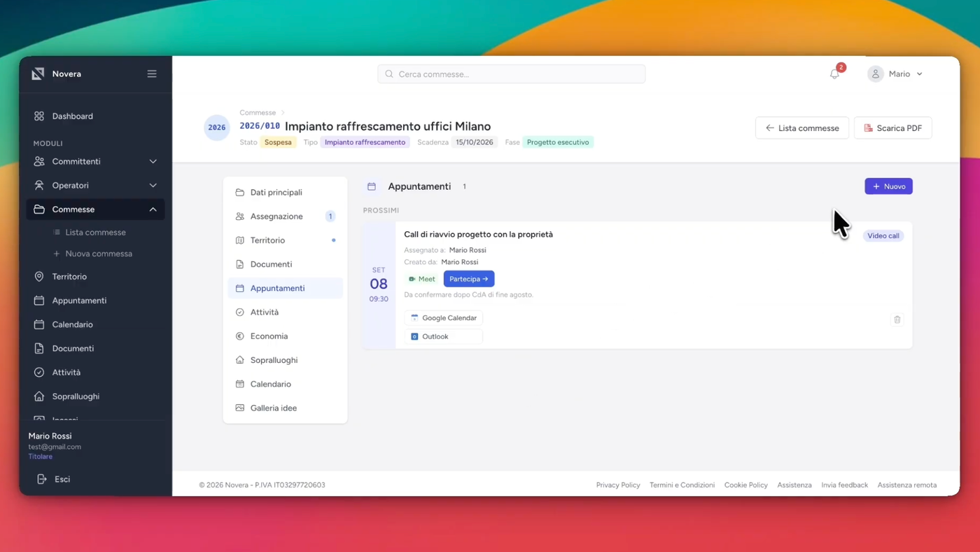Expand the Operatori sidebar module
Viewport: 980px width, 552px height.
tap(95, 185)
